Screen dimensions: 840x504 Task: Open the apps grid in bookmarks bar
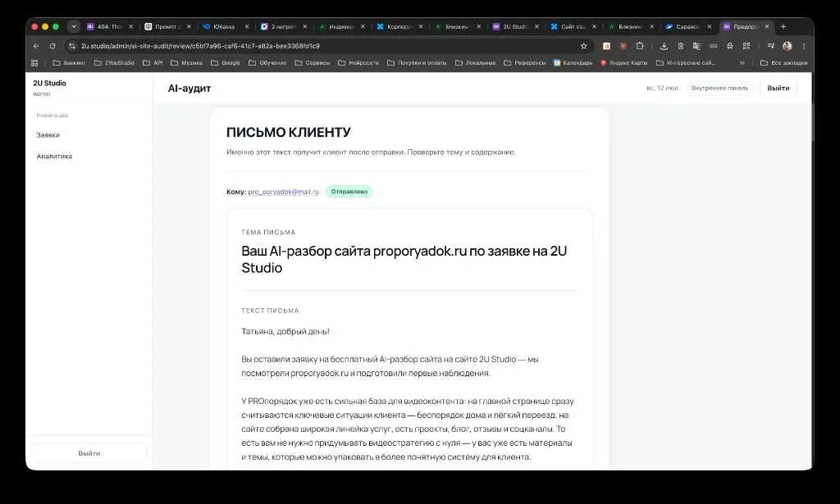(x=34, y=62)
